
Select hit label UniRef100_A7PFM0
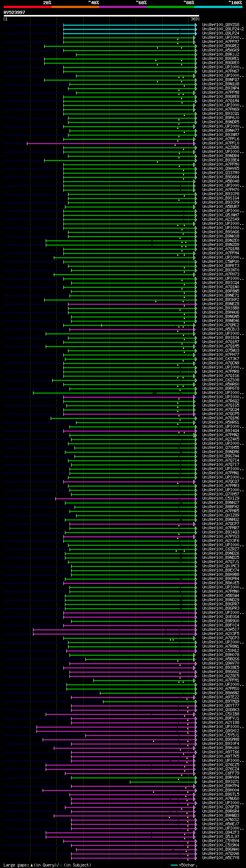pos(221,165)
